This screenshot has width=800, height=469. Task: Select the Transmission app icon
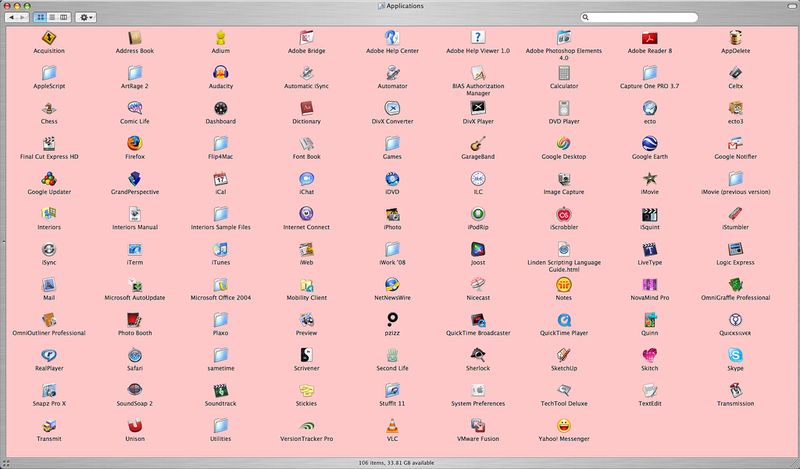click(735, 390)
